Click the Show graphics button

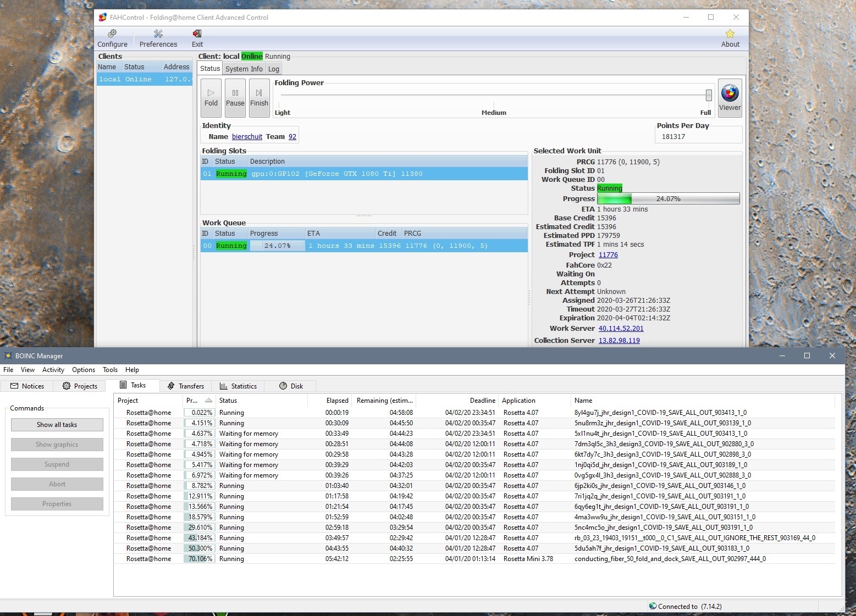(x=57, y=445)
